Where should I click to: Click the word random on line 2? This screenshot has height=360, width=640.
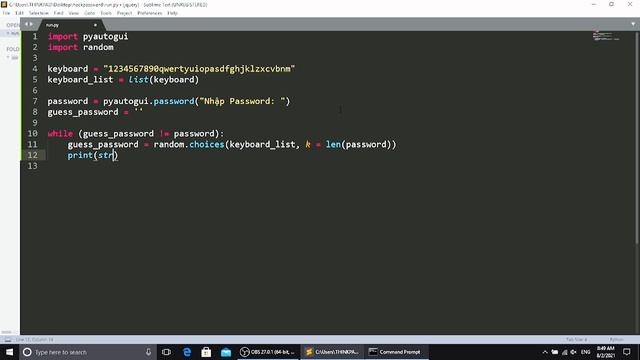tap(98, 47)
